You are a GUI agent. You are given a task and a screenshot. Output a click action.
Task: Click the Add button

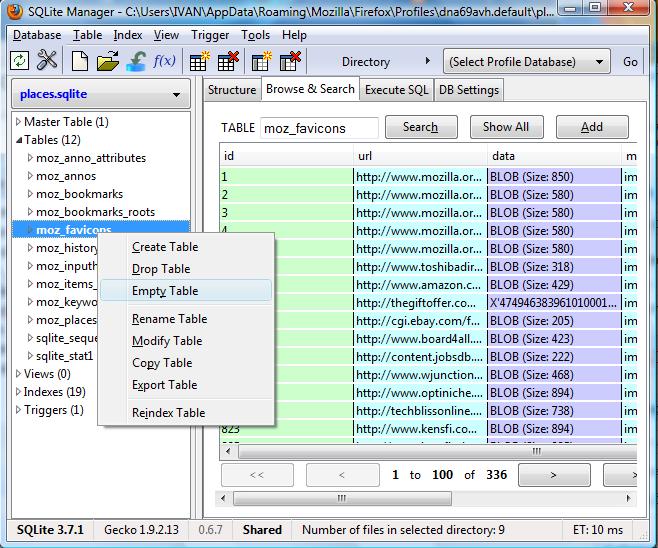pos(592,127)
